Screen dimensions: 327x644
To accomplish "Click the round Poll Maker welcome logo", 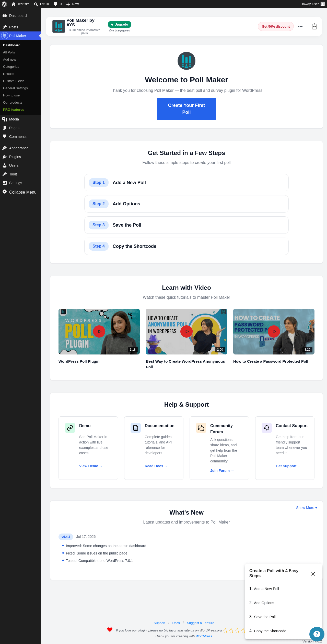I will [x=186, y=61].
